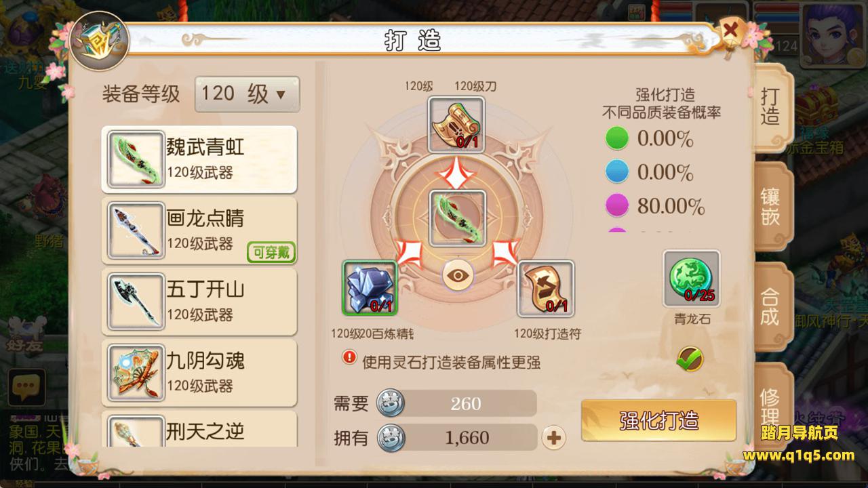868x488 pixels.
Task: Switch to the 镶嵌 tab
Action: coord(770,207)
